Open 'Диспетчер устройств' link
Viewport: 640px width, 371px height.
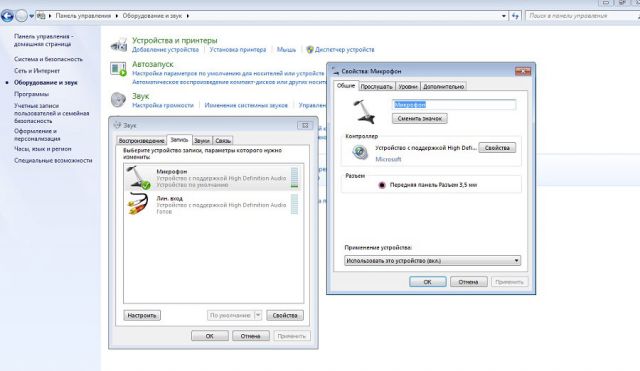click(344, 49)
